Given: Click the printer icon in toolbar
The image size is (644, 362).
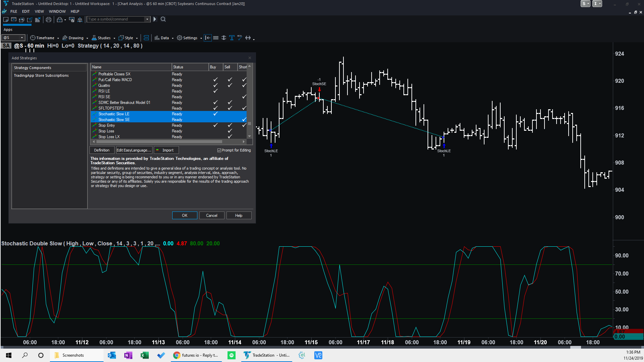Looking at the screenshot, I should click(49, 19).
